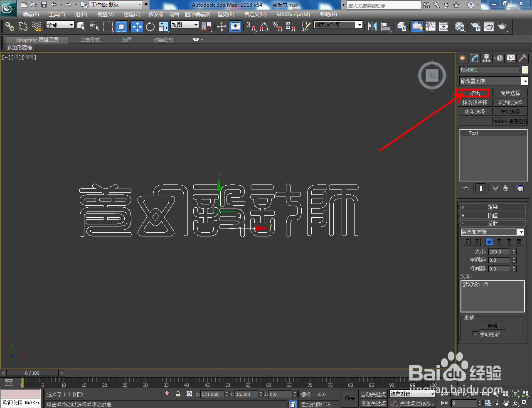
Task: Click the Align tool icon
Action: pyautogui.click(x=386, y=27)
